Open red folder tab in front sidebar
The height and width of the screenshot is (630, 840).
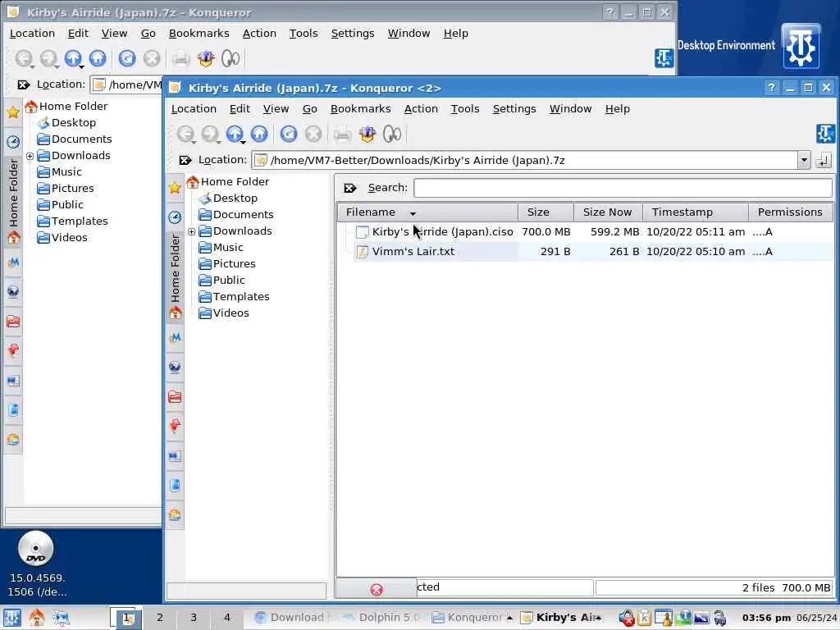(x=175, y=396)
